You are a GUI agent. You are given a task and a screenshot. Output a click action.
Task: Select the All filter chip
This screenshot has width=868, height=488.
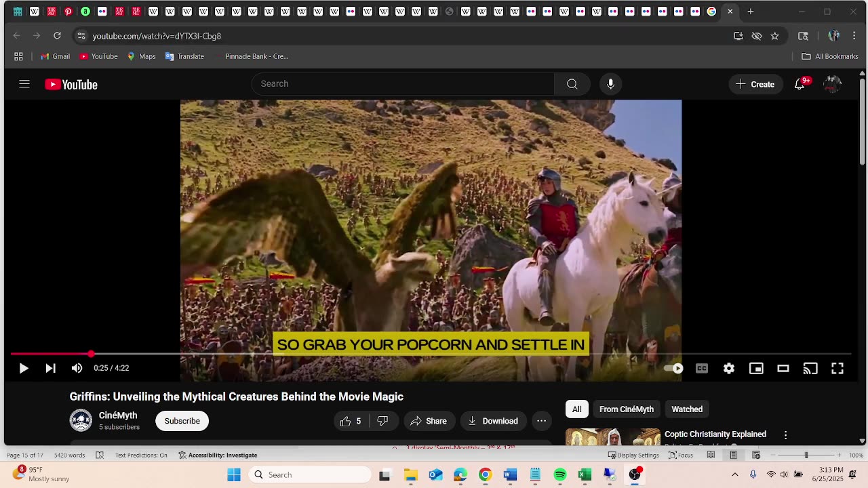[576, 409]
